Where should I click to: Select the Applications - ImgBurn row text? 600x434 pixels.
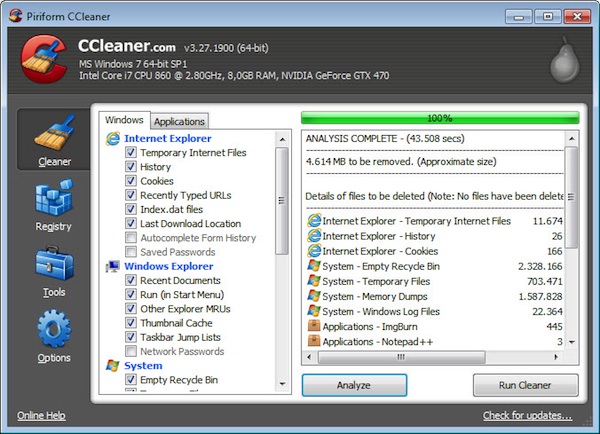(x=370, y=327)
